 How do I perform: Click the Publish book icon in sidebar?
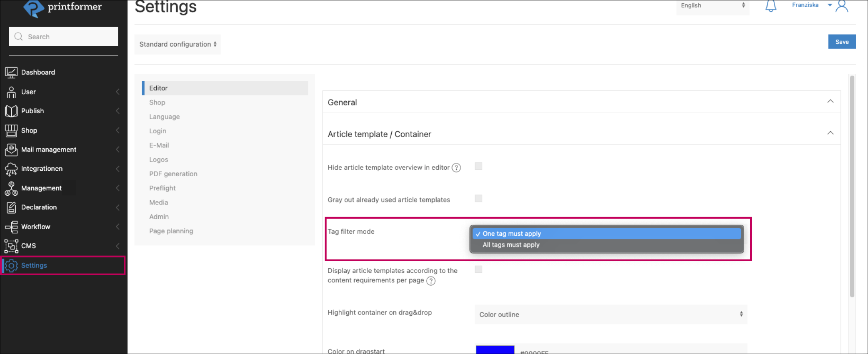pos(11,111)
